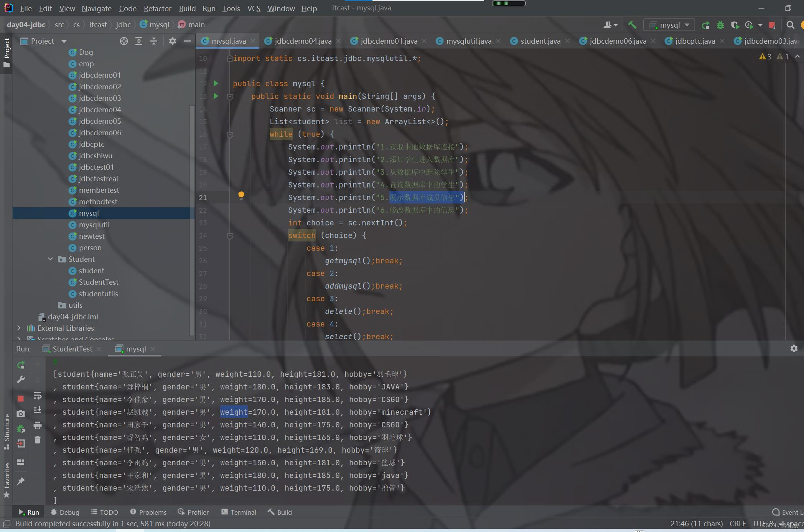
Task: Click the Rerun icon in Run panel
Action: pyautogui.click(x=21, y=365)
